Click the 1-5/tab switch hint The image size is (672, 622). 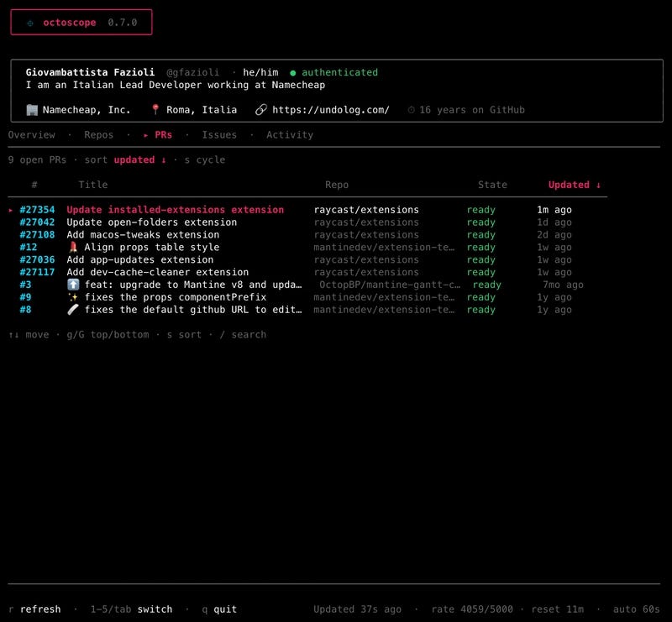tap(131, 609)
